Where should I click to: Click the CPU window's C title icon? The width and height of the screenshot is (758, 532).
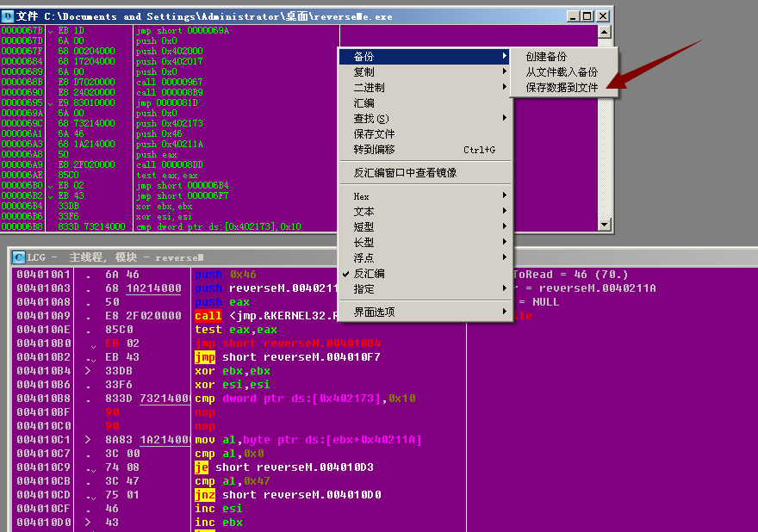[18, 257]
